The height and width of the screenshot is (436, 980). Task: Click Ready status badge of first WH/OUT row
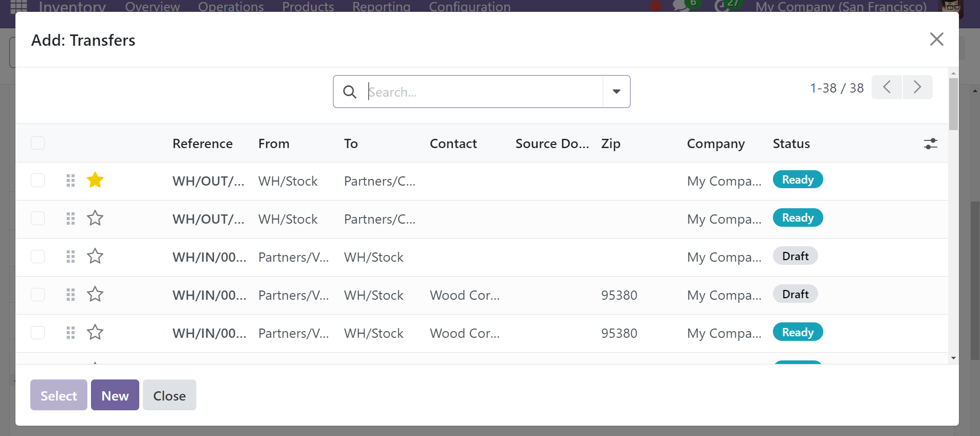pos(798,179)
